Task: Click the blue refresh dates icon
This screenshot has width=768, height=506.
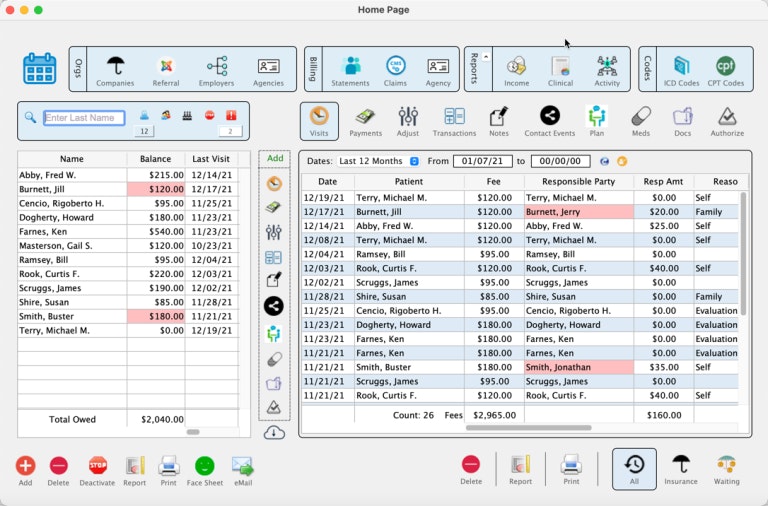Action: click(x=604, y=161)
